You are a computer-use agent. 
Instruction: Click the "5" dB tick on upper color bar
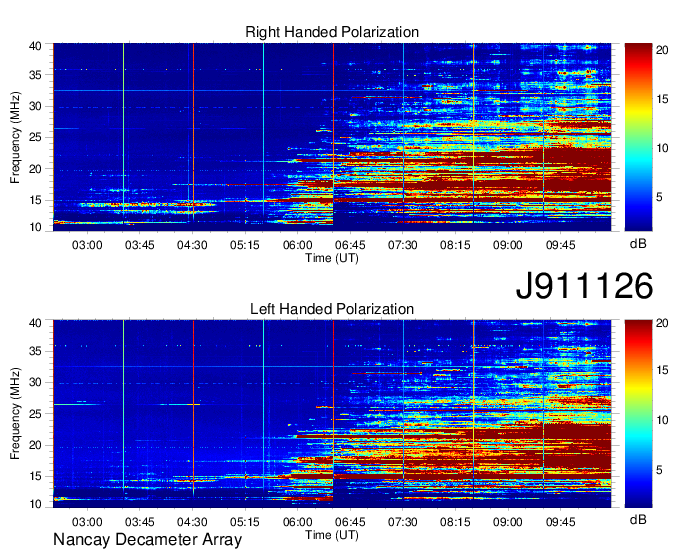tap(659, 197)
